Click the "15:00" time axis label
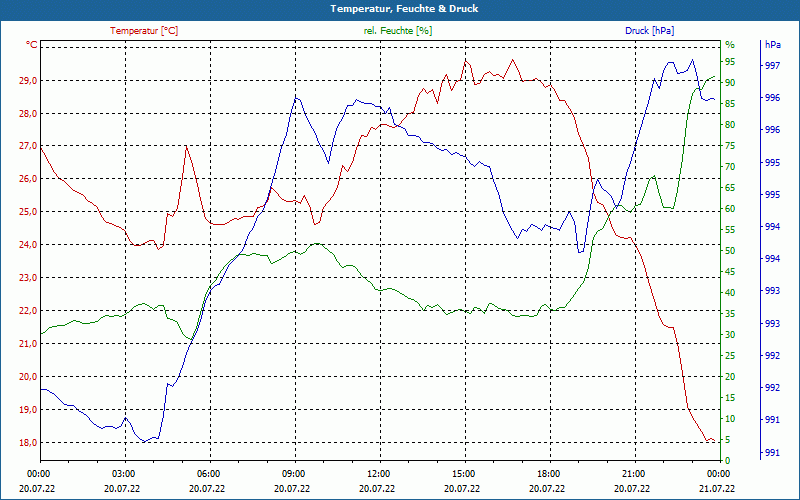 click(462, 474)
